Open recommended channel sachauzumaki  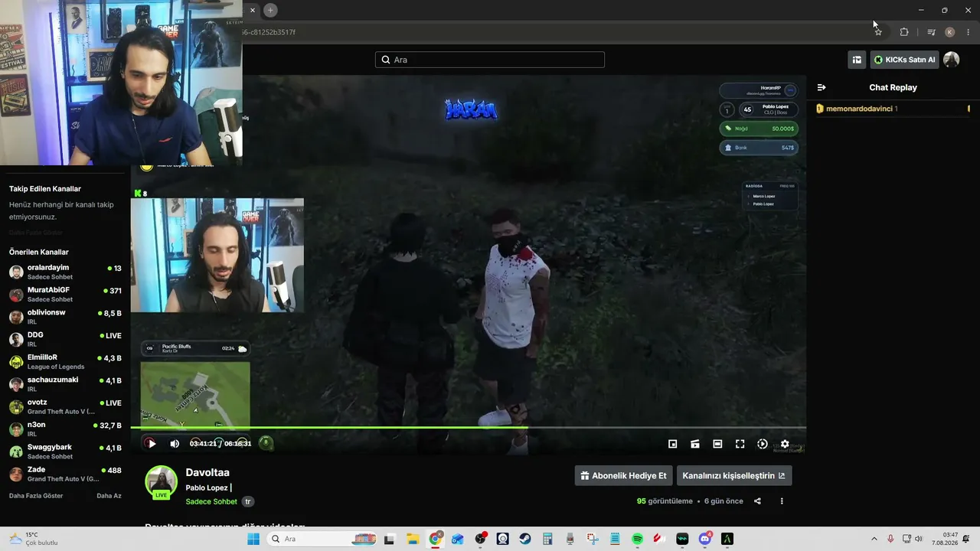(65, 383)
